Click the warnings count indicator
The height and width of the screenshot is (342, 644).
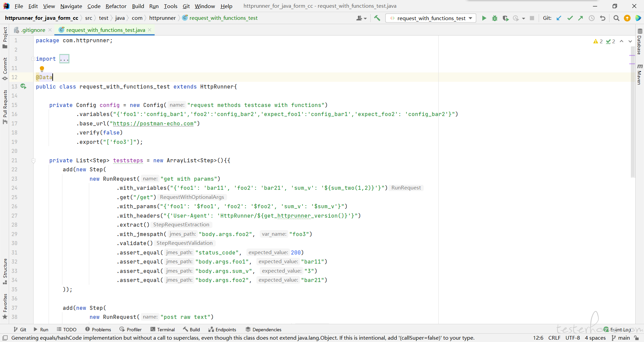598,41
